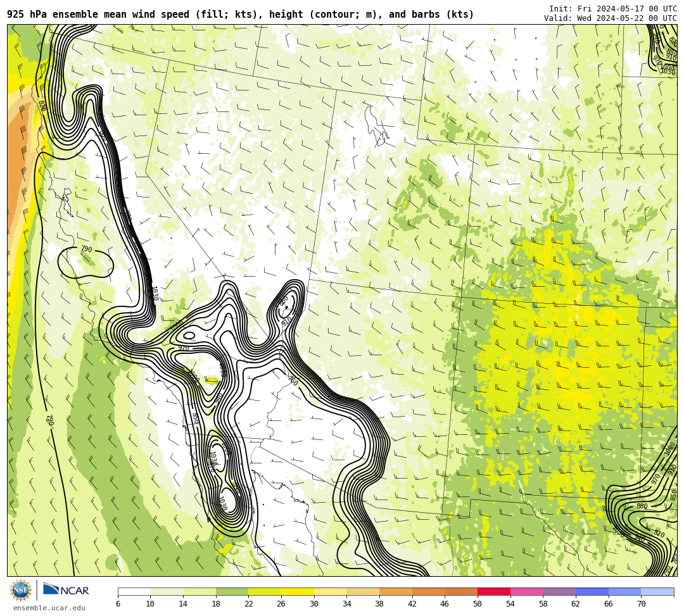The width and height of the screenshot is (684, 616).
Task: Pick the 46–50 kts dark orange swatch
Action: [x=461, y=591]
